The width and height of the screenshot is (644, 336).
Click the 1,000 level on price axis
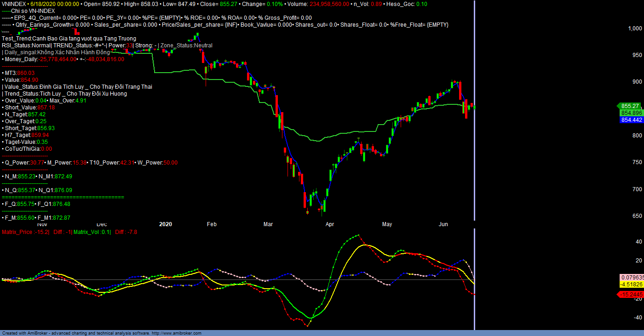(634, 28)
